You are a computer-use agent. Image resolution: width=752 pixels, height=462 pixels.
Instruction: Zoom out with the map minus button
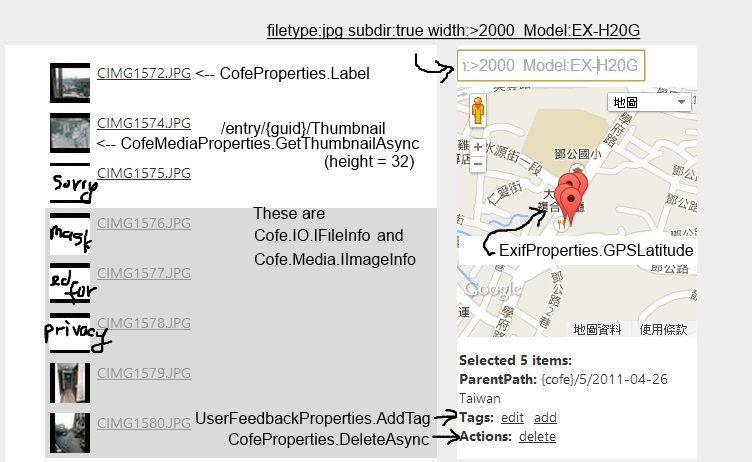point(478,164)
